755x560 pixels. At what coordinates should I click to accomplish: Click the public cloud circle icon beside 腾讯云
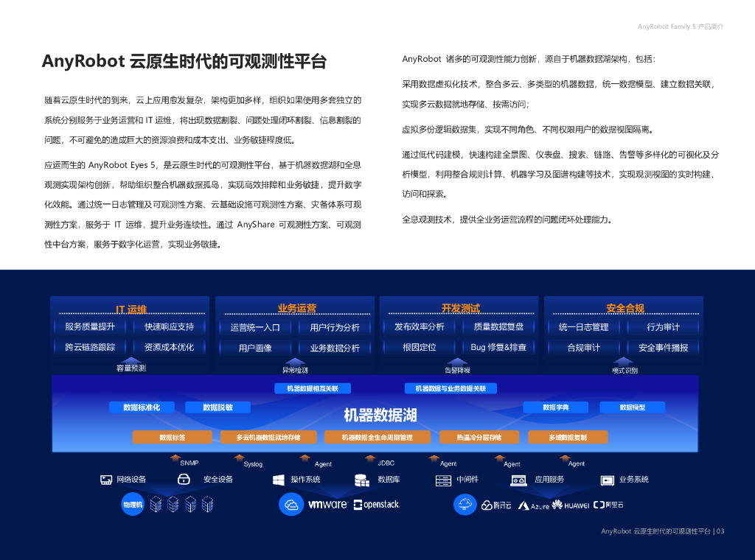pyautogui.click(x=465, y=505)
